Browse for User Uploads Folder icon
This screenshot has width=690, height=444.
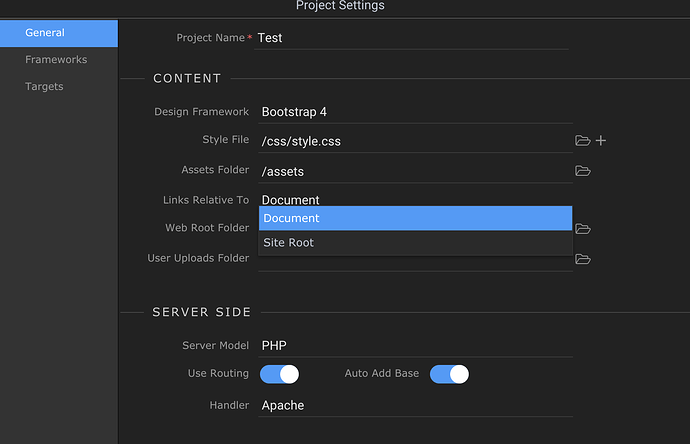[583, 259]
